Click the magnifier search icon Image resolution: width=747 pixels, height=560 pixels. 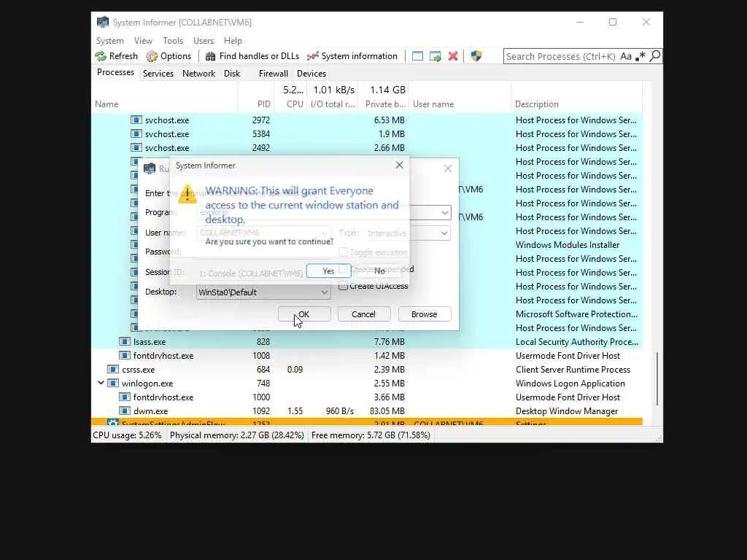(x=655, y=56)
